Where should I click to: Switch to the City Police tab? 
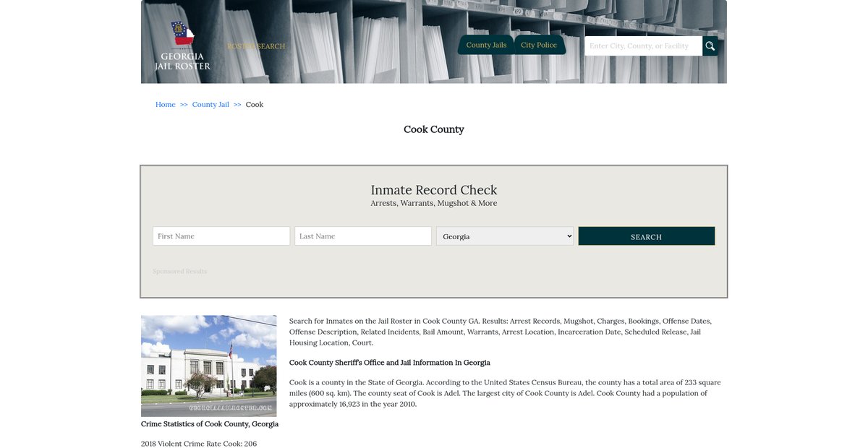539,45
